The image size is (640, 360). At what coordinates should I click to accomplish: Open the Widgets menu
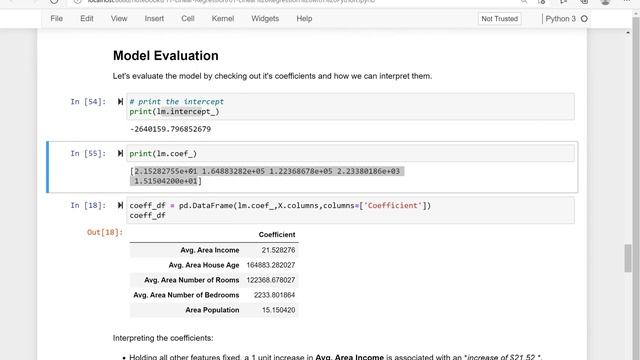pyautogui.click(x=265, y=19)
